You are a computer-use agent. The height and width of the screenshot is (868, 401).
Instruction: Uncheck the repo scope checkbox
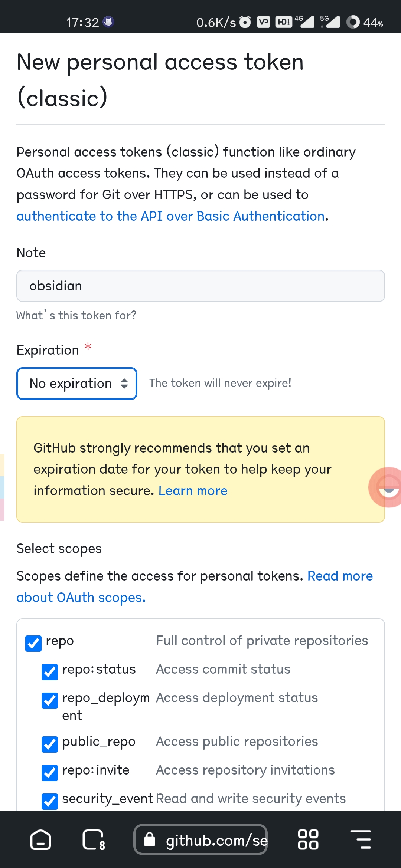coord(33,643)
